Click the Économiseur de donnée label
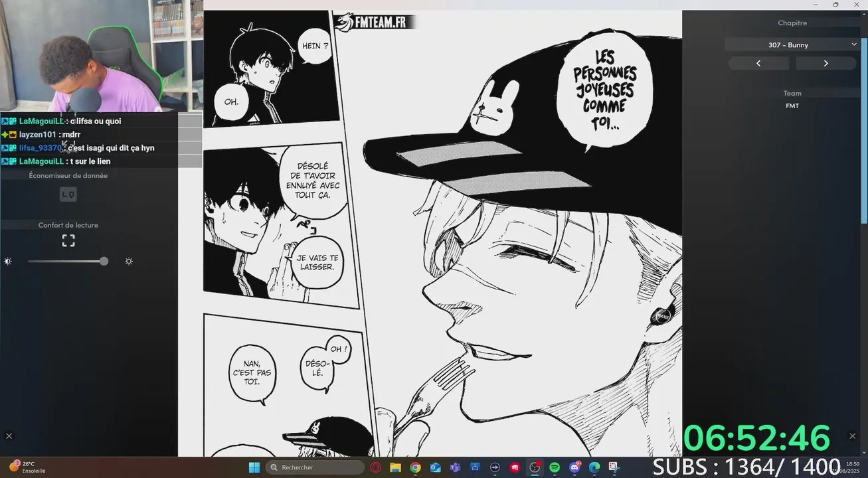868x478 pixels. pos(68,176)
